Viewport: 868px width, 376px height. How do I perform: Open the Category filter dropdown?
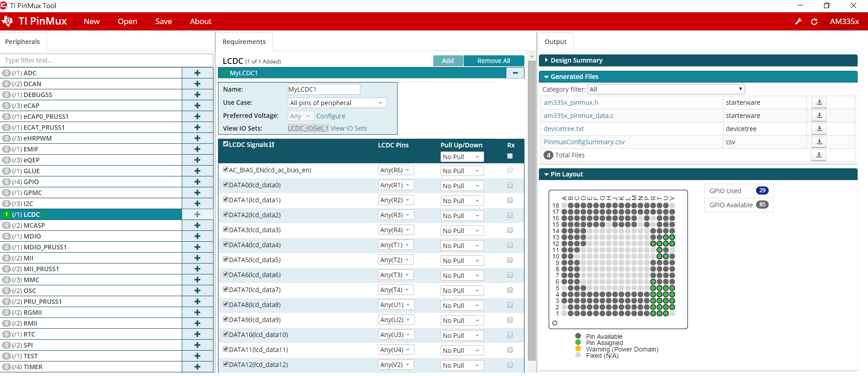tap(666, 89)
